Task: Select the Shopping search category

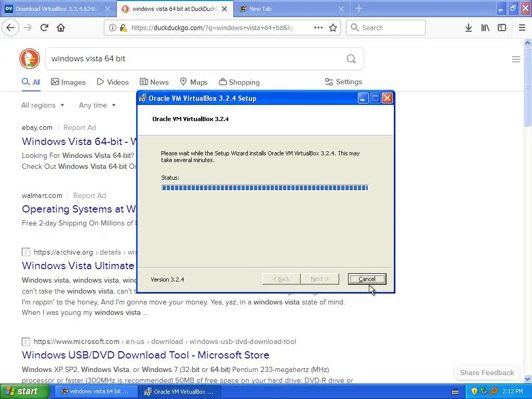Action: tap(239, 82)
